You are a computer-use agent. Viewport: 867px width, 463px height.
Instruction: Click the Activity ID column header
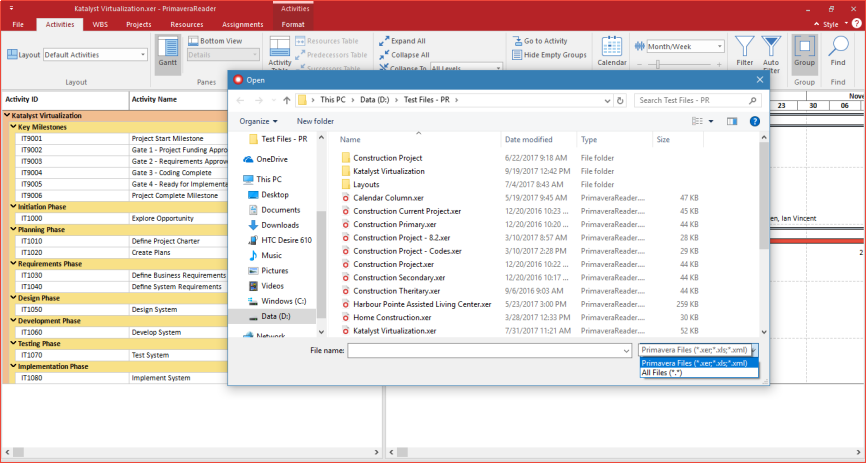[65, 100]
